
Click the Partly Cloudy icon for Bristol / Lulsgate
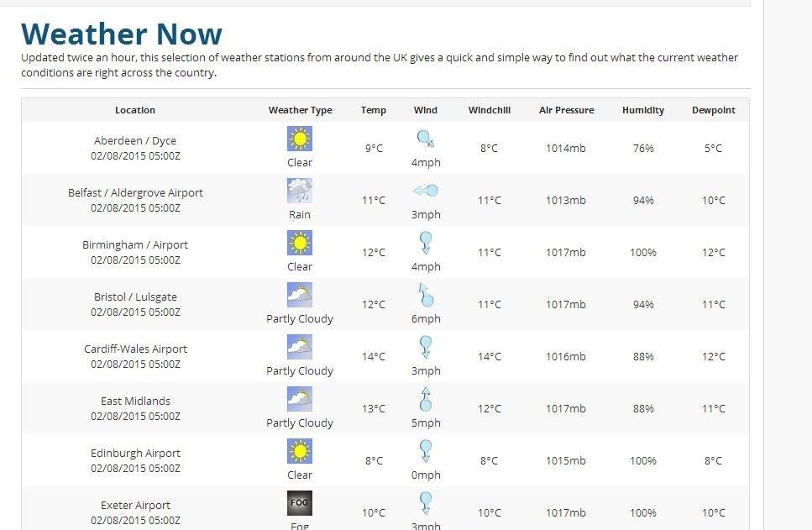(x=299, y=295)
